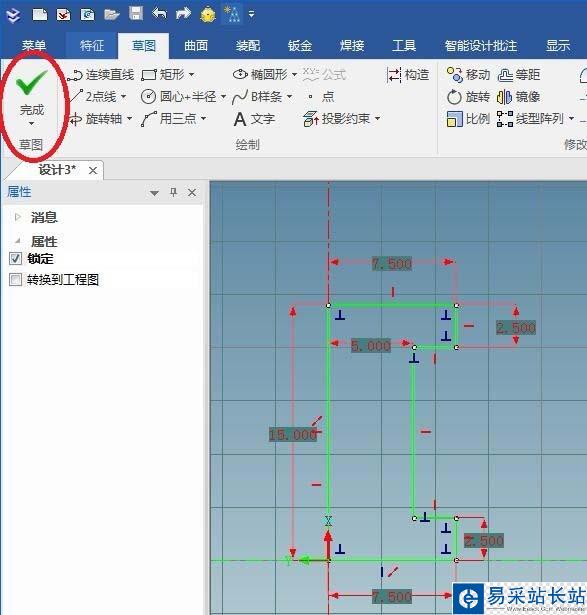Open the B-spline dropdown arrow

pos(289,96)
